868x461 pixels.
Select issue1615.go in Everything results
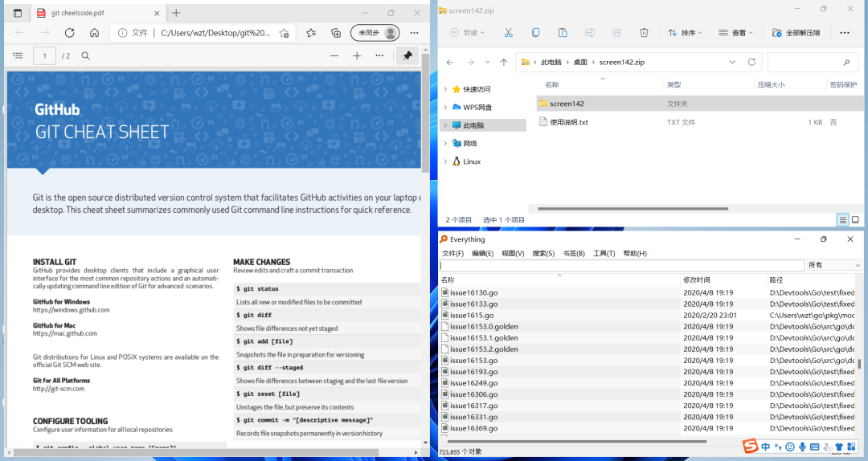coord(472,316)
